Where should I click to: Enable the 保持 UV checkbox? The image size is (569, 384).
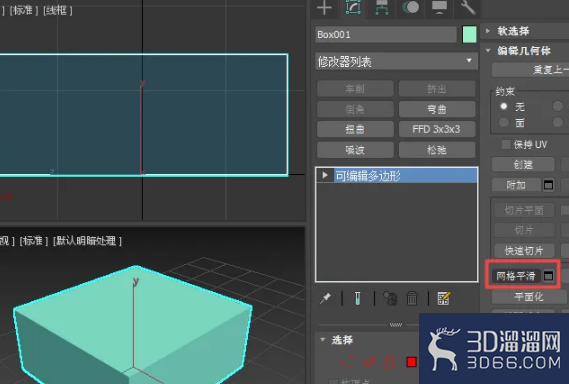505,144
